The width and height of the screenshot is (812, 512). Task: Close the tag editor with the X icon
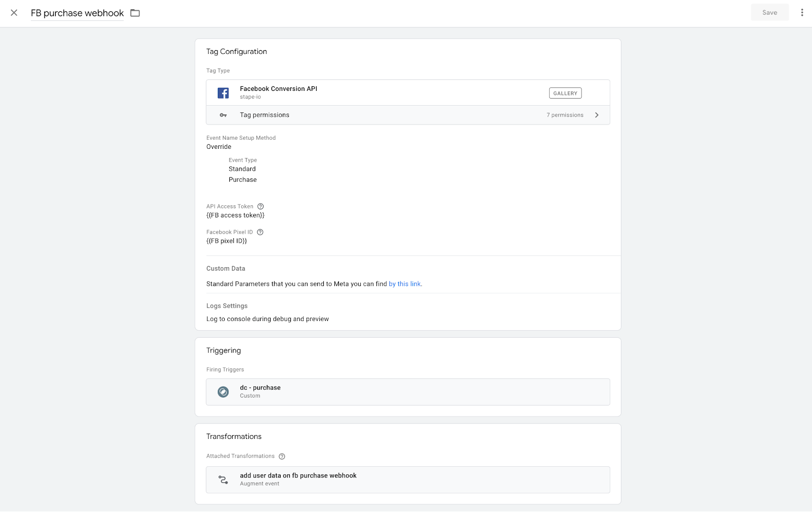(14, 13)
